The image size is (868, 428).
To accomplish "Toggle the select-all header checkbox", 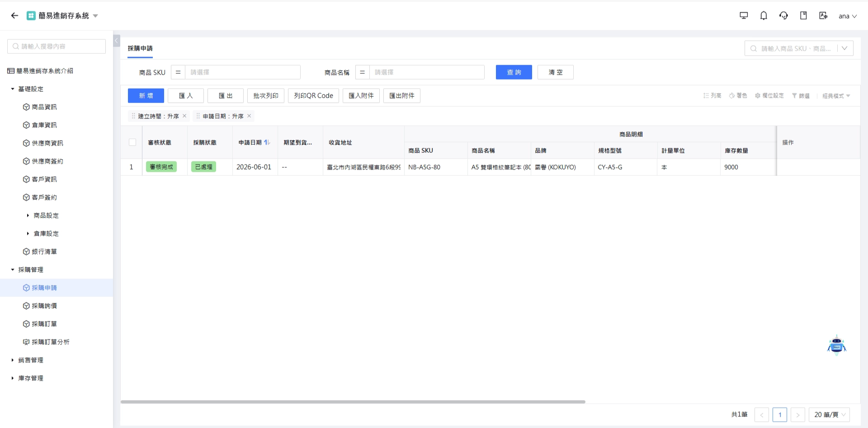I will click(x=132, y=142).
